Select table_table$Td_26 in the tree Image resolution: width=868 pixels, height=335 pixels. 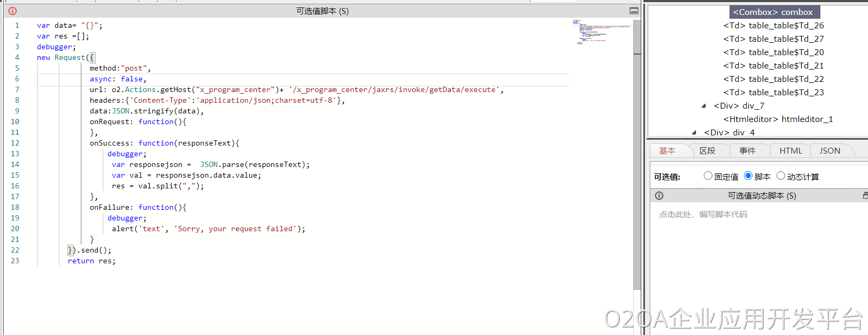773,26
